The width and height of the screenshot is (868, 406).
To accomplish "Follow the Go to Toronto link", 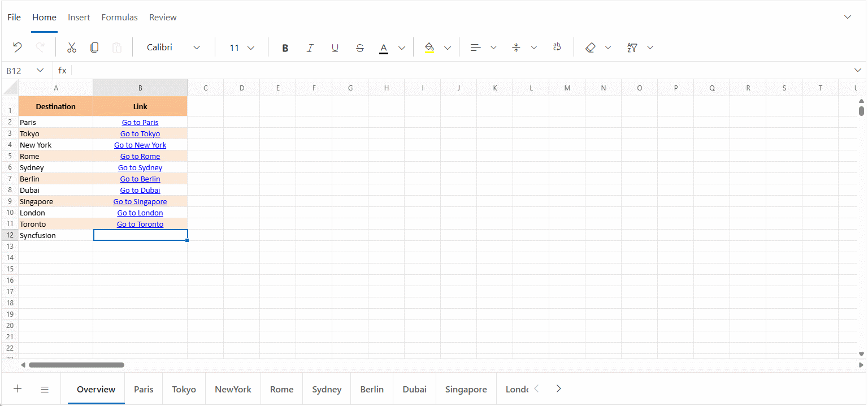I will (140, 224).
